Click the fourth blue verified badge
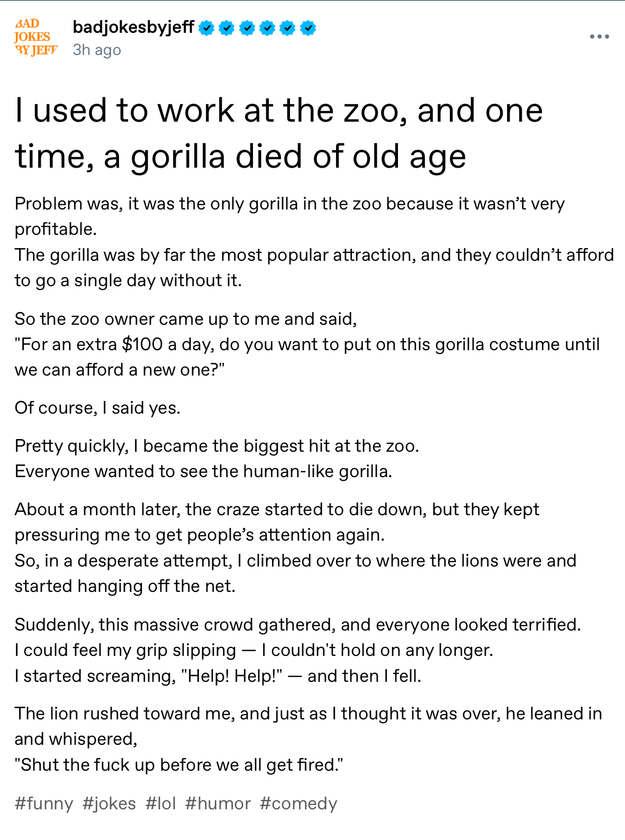The width and height of the screenshot is (625, 840). click(x=267, y=28)
